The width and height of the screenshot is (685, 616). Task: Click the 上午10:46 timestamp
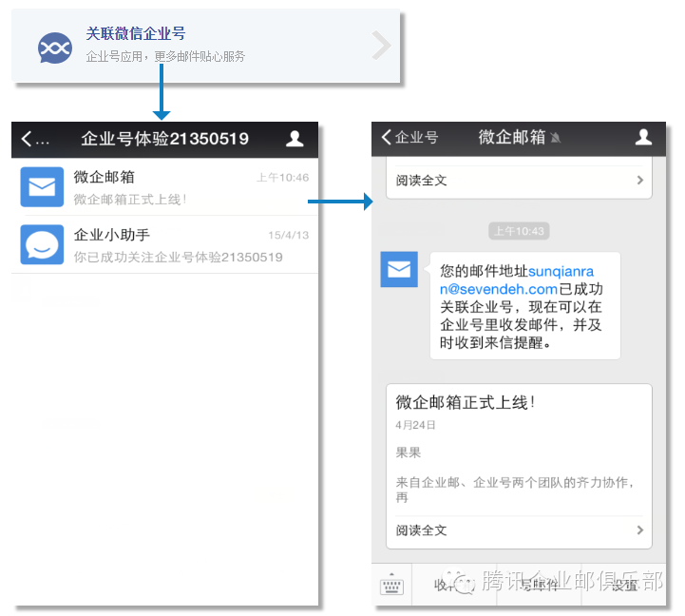click(283, 178)
